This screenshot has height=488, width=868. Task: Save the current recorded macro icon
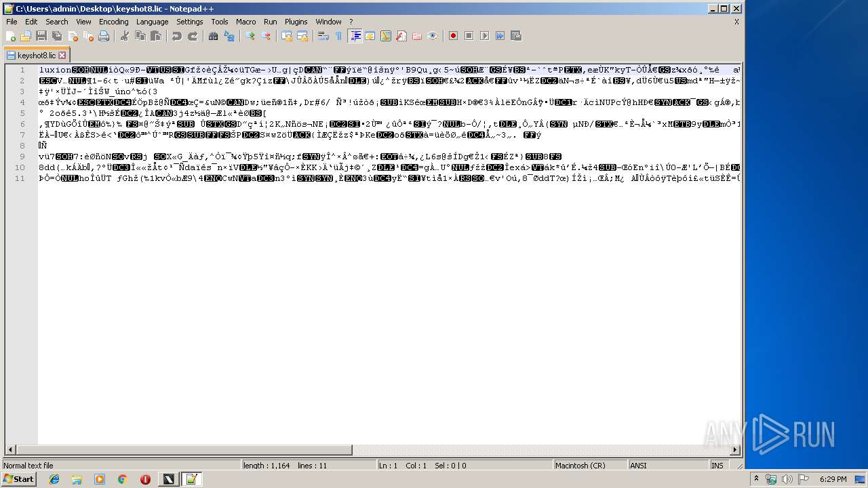tap(516, 36)
